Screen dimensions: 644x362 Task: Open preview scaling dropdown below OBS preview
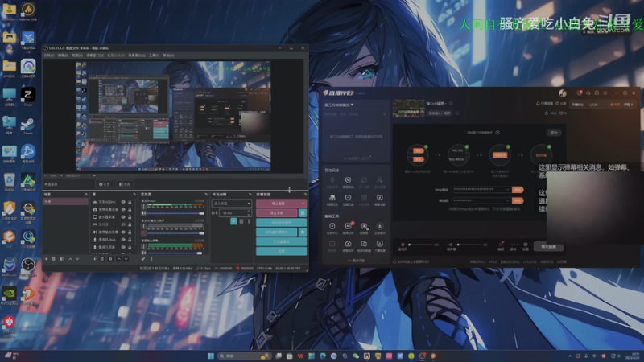point(94,175)
